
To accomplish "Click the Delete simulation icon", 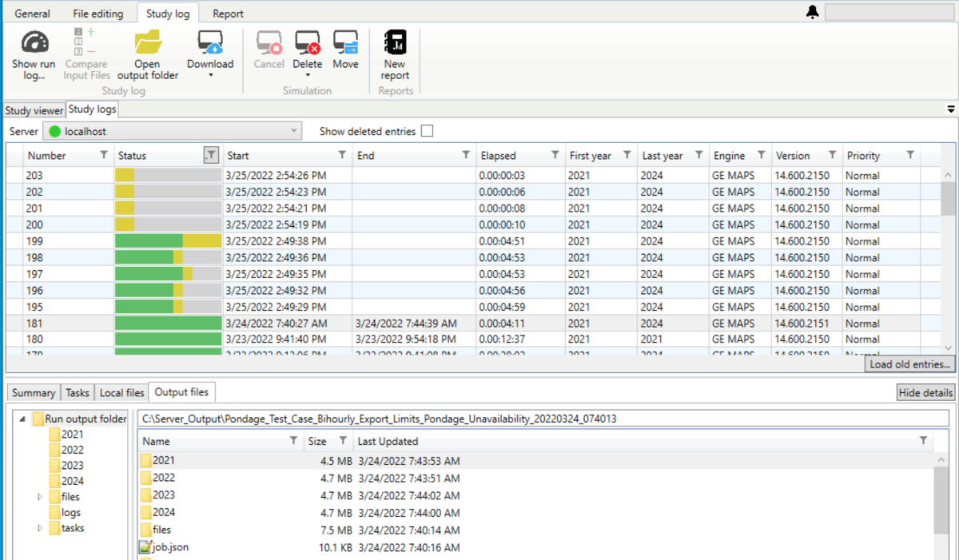I will click(308, 42).
